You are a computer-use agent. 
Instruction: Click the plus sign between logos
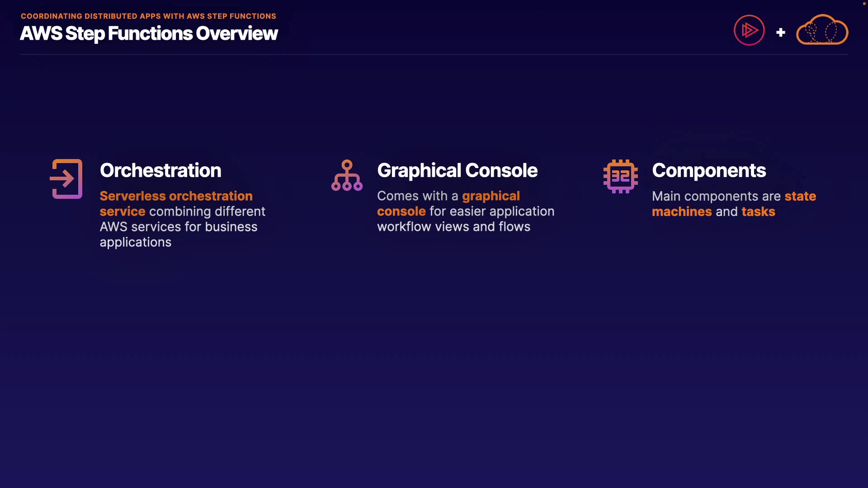pyautogui.click(x=780, y=33)
